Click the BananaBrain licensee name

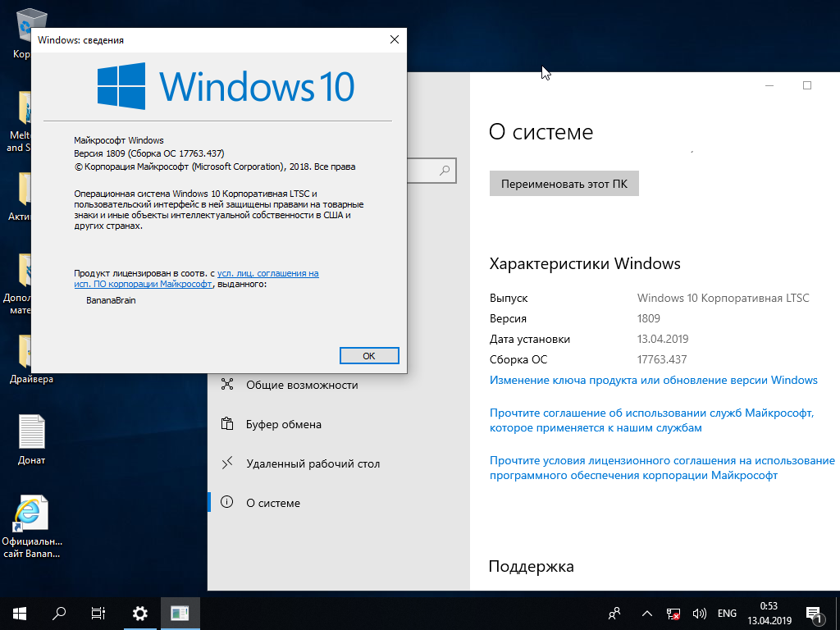pyautogui.click(x=111, y=300)
